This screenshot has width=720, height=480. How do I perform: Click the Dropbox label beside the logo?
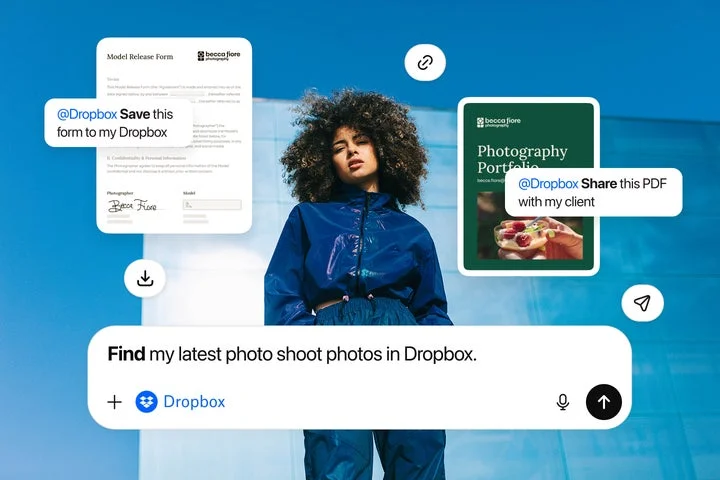194,402
